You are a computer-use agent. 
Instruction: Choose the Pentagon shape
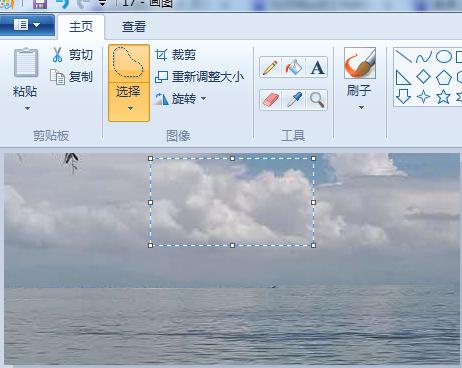pos(444,77)
